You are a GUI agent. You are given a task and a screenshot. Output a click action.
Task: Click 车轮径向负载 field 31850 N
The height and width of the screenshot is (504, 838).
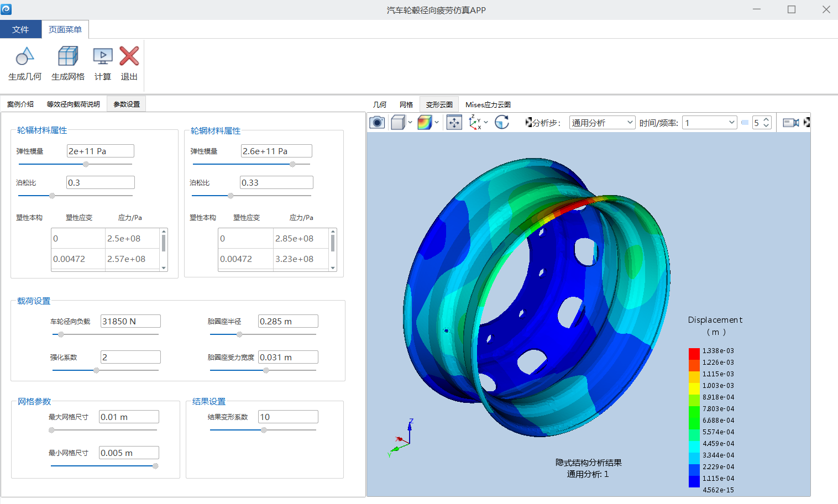pyautogui.click(x=130, y=321)
